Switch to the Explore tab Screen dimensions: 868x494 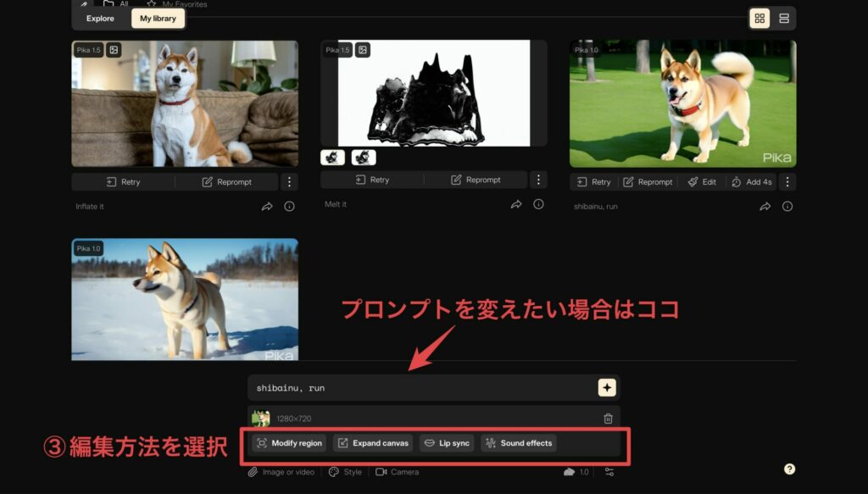point(100,17)
